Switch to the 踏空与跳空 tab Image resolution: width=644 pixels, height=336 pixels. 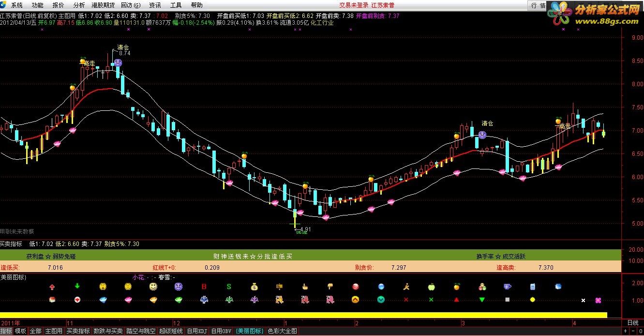point(141,331)
